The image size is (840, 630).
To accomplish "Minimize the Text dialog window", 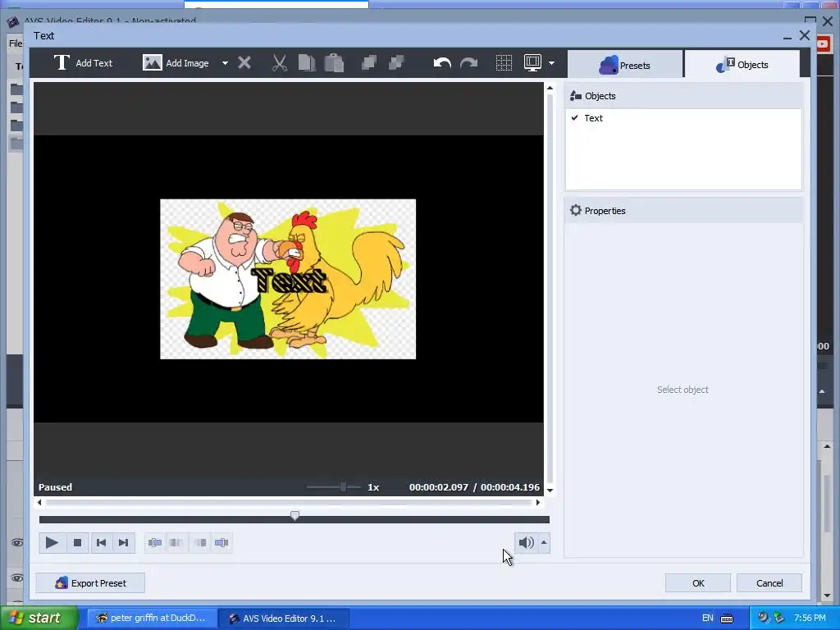I will point(787,36).
